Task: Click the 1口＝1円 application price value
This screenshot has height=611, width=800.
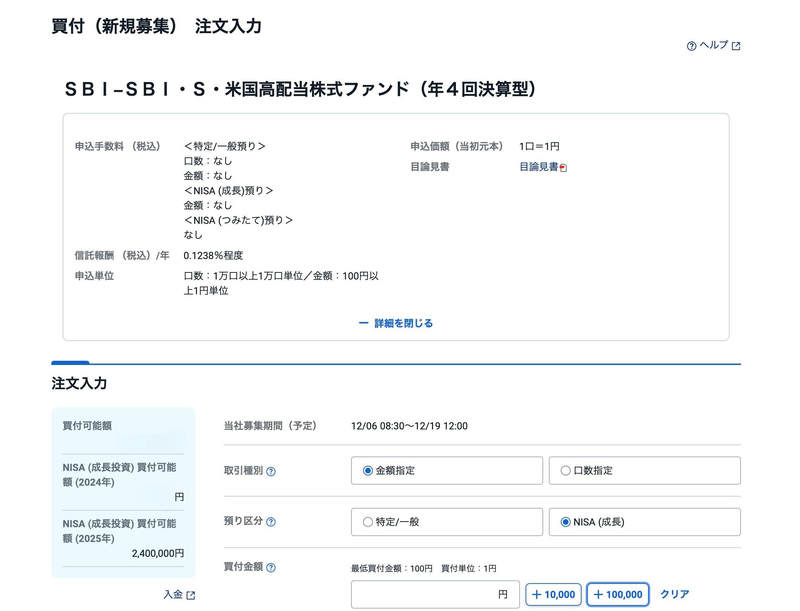Action: [539, 146]
